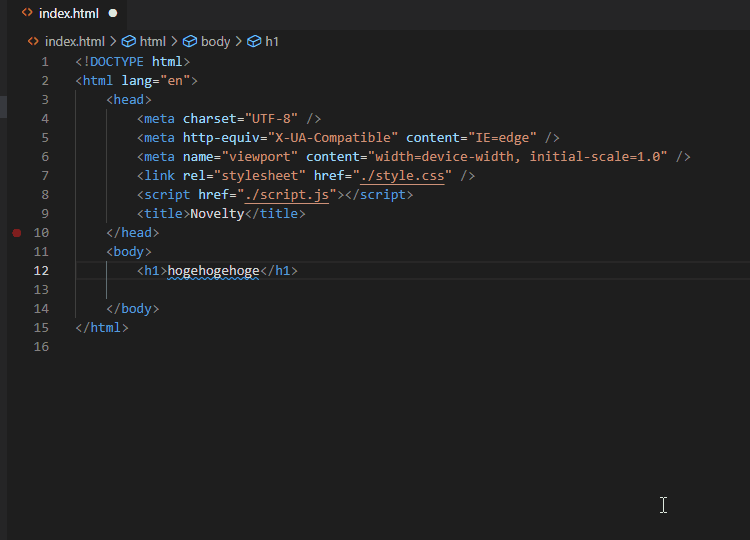Click line number 1 in the gutter
This screenshot has height=540, width=750.
tap(44, 62)
